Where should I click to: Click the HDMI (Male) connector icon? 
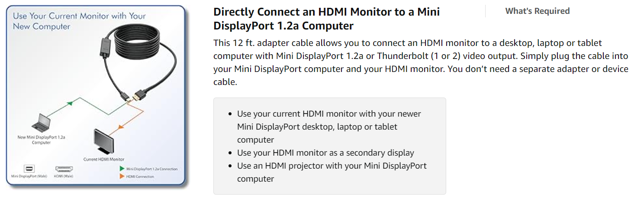[64, 169]
